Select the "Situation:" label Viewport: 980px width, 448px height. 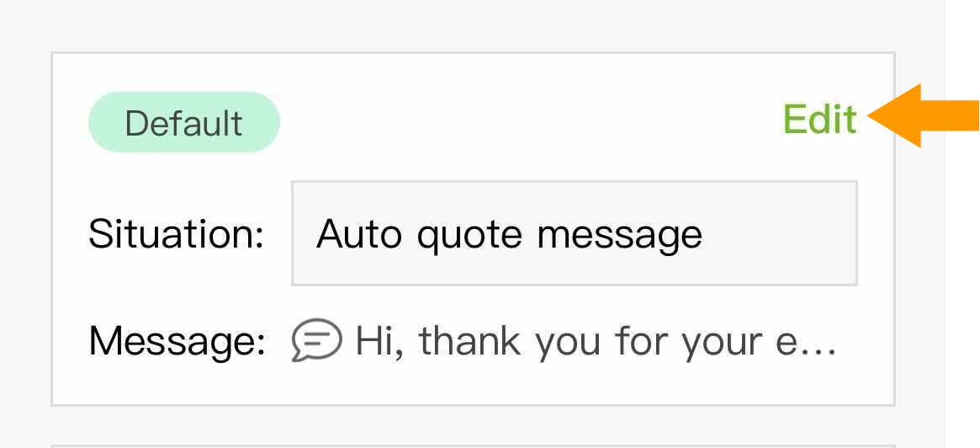point(176,233)
